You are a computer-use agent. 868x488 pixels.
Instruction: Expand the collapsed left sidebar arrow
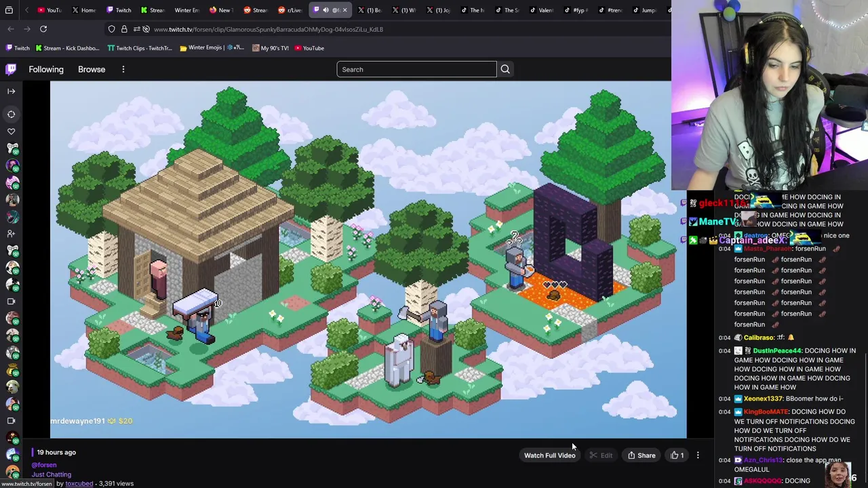[11, 91]
